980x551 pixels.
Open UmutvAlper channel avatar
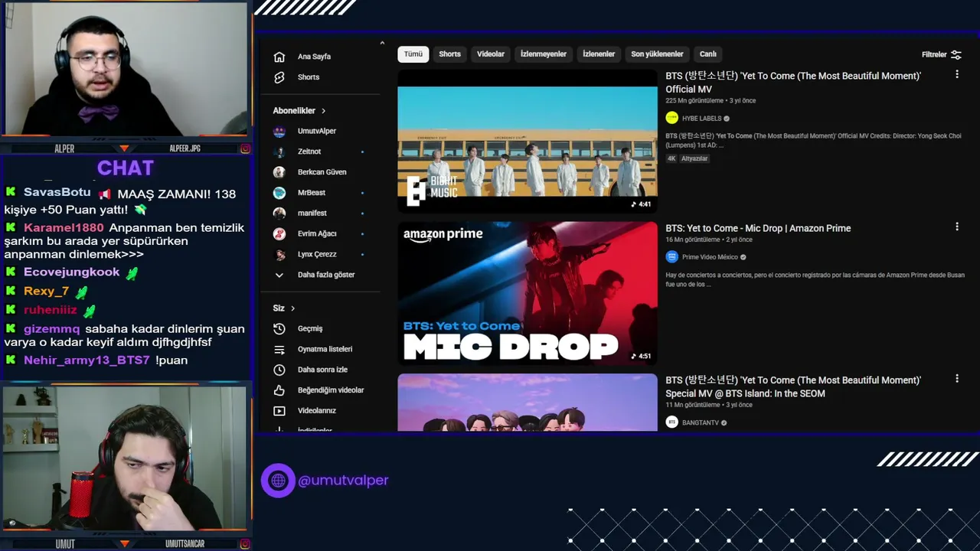[279, 131]
